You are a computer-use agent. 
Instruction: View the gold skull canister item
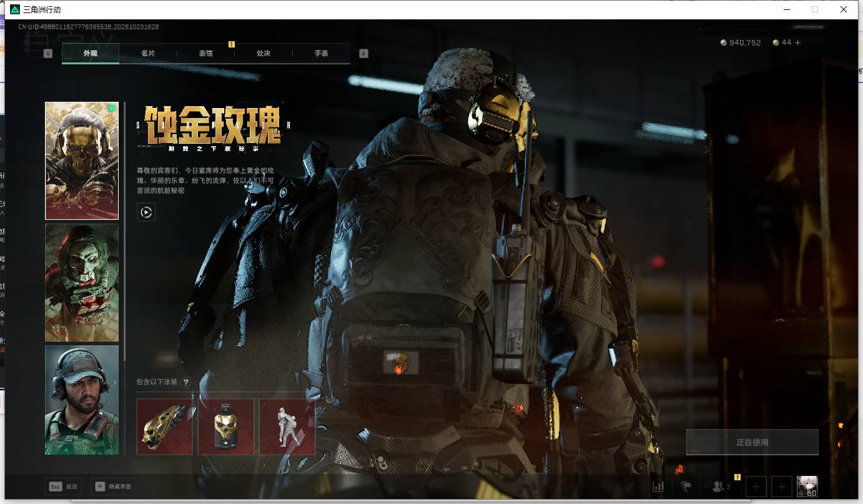(x=226, y=427)
